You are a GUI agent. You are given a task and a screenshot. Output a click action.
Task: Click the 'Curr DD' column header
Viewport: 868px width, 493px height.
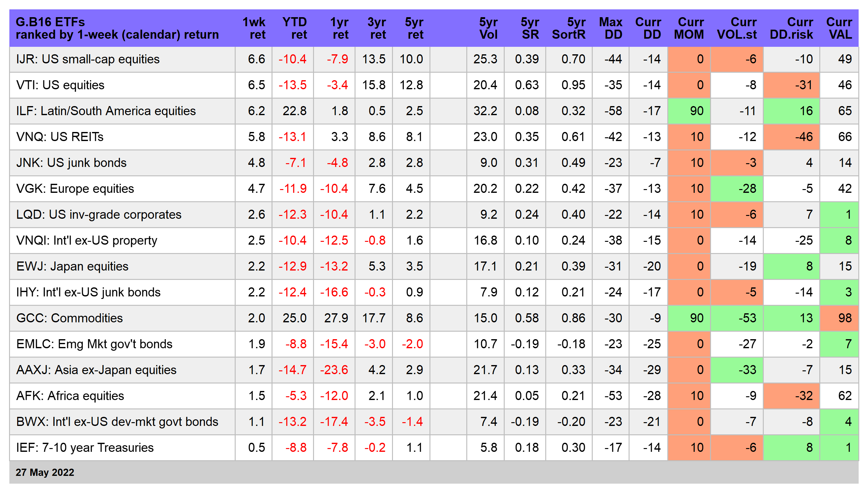pyautogui.click(x=648, y=28)
